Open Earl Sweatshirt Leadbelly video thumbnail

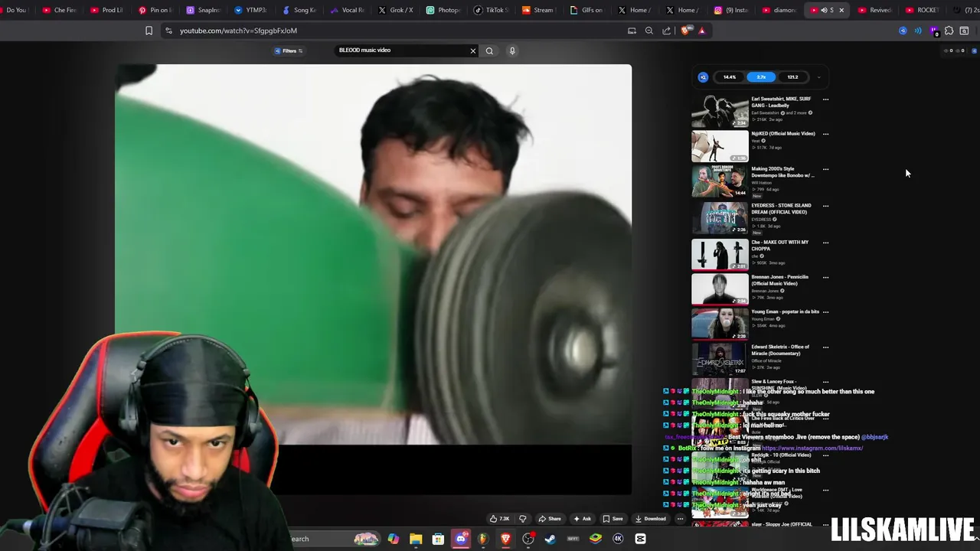point(720,111)
